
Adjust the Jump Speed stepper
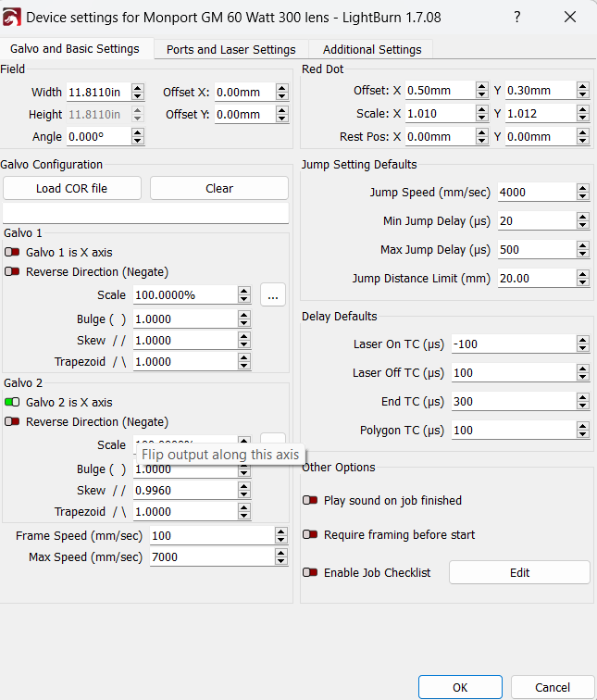(583, 193)
